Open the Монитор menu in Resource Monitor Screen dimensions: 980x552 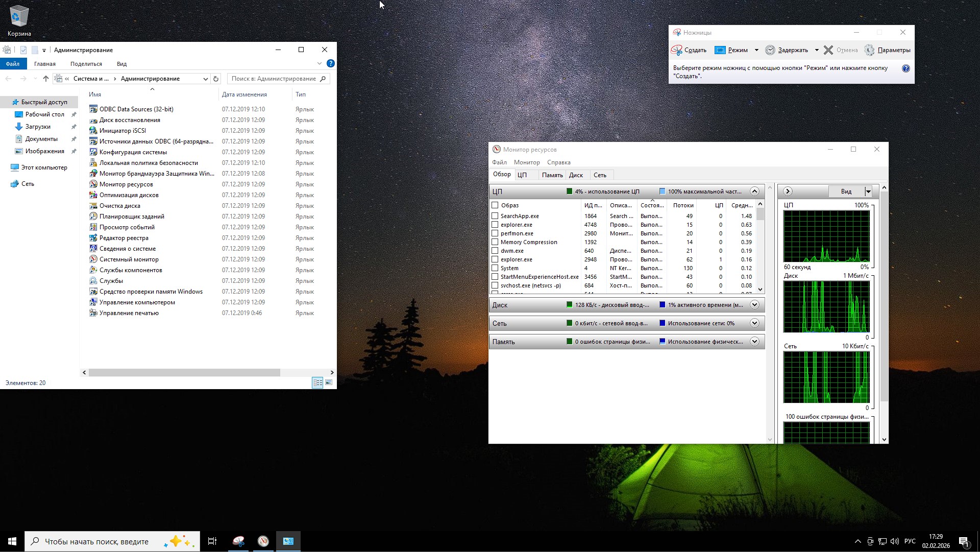[527, 162]
